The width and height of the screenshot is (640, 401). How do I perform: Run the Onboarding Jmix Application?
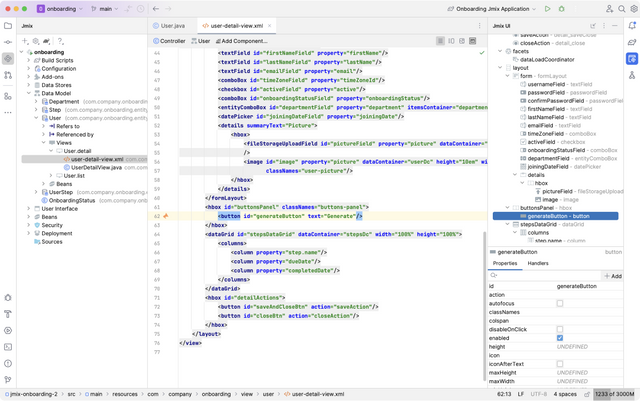pyautogui.click(x=547, y=9)
